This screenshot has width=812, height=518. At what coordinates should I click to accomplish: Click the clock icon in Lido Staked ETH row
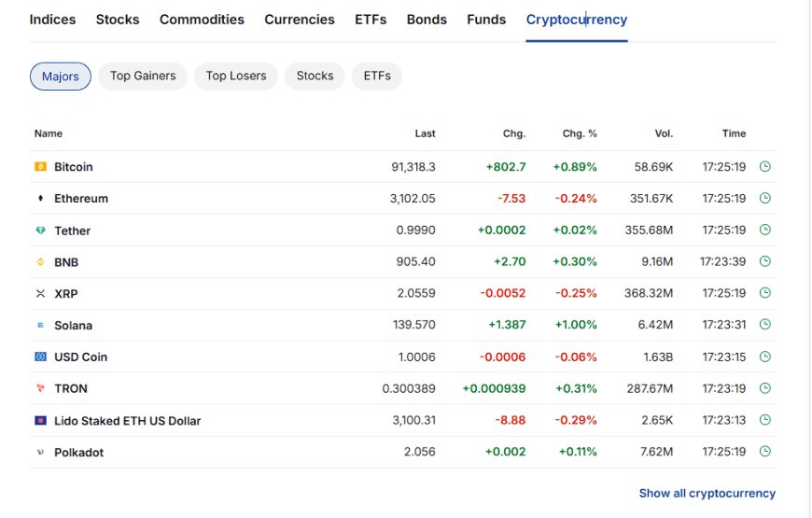[x=765, y=420]
